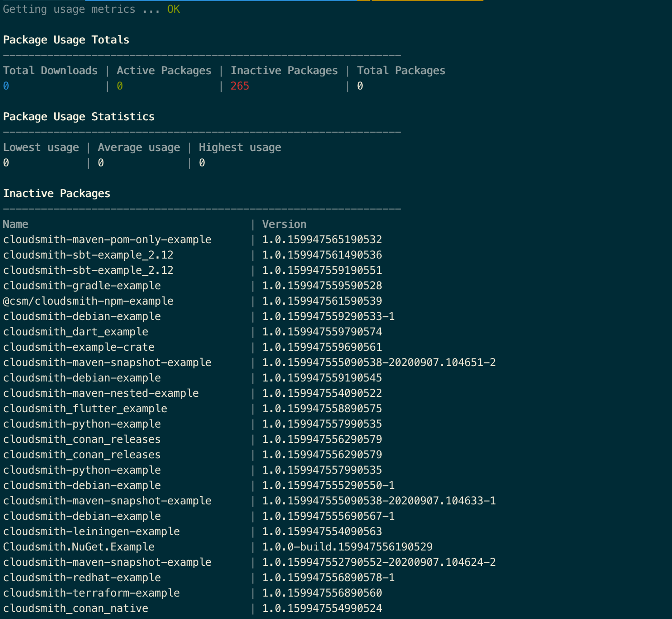Click the cloudsmith-leiningen-example package name

point(91,531)
